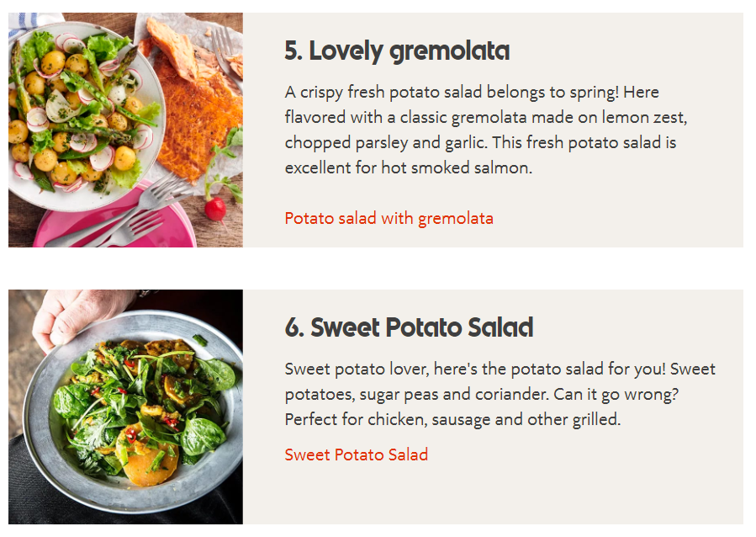The image size is (756, 537).
Task: Click the gremolata potato salad bowl photo
Action: [x=125, y=130]
